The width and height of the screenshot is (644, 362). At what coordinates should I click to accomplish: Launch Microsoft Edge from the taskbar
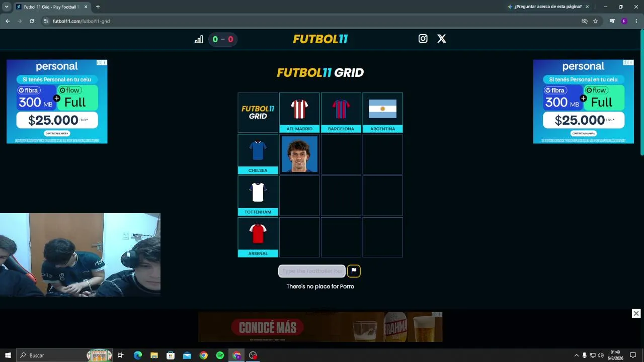(x=137, y=355)
